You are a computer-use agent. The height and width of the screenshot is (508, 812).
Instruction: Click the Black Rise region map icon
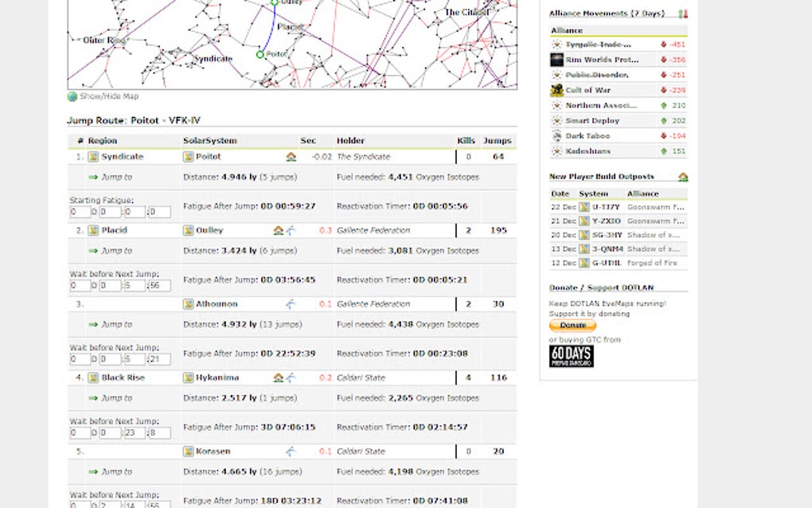94,377
